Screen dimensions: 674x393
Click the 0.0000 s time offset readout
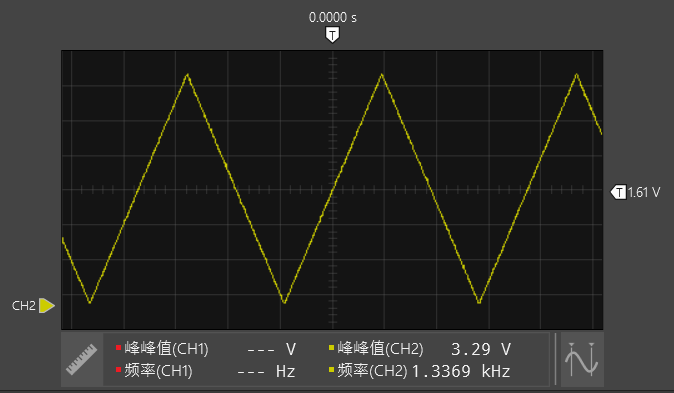(333, 18)
